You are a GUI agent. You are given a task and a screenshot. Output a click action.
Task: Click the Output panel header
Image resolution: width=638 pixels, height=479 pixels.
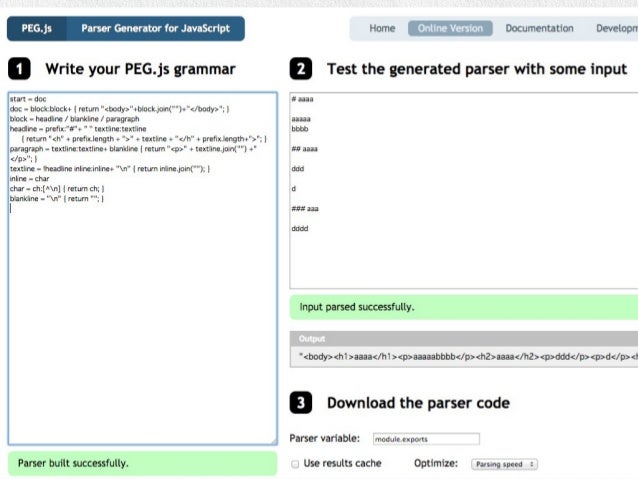(464, 339)
